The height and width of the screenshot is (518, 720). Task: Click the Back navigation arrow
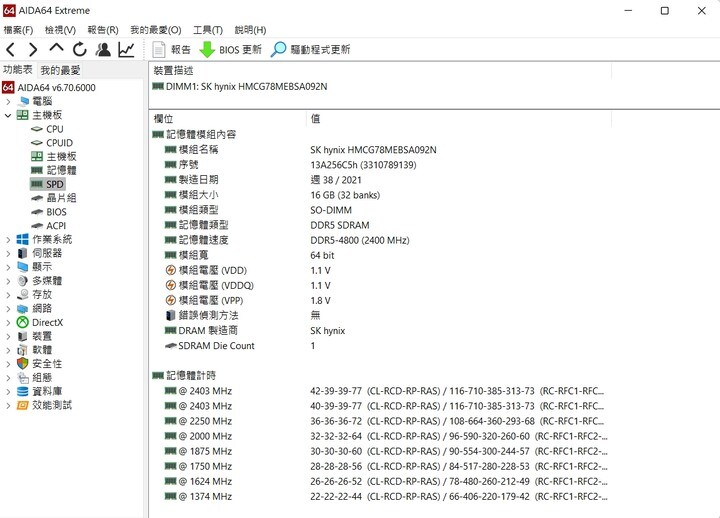[11, 49]
